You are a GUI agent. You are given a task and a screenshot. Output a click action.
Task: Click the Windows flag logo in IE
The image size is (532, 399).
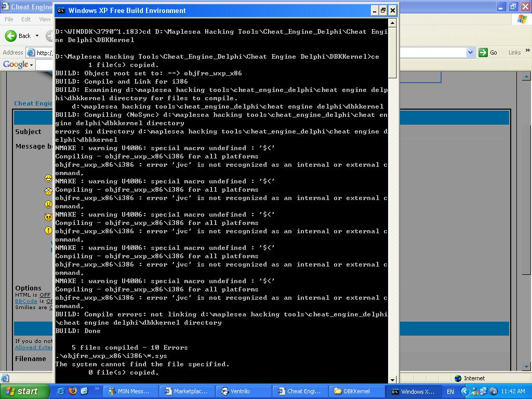[522, 19]
